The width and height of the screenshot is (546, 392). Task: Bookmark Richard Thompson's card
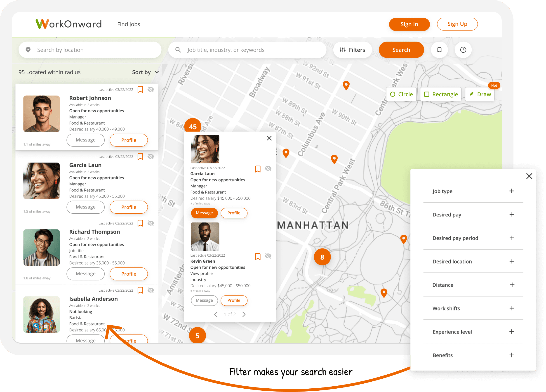pyautogui.click(x=140, y=223)
